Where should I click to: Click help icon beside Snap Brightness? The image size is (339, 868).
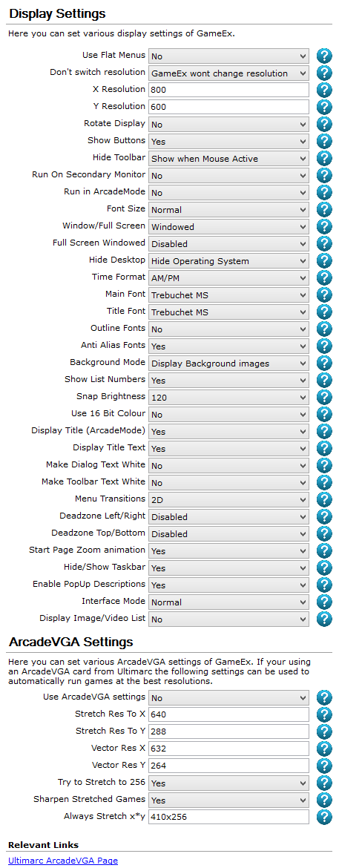[x=324, y=397]
